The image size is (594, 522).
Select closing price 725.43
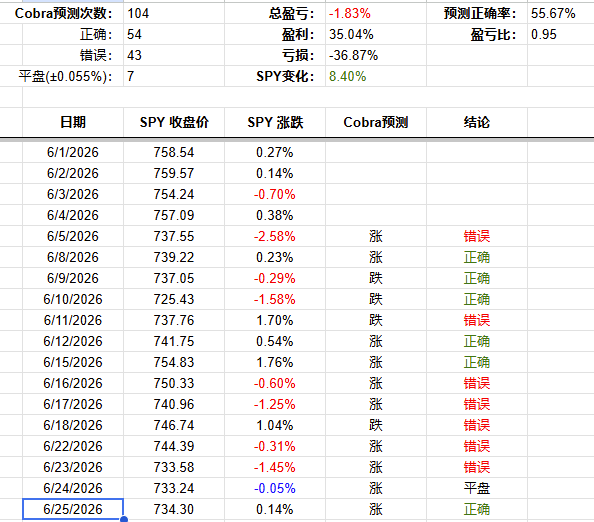[174, 299]
